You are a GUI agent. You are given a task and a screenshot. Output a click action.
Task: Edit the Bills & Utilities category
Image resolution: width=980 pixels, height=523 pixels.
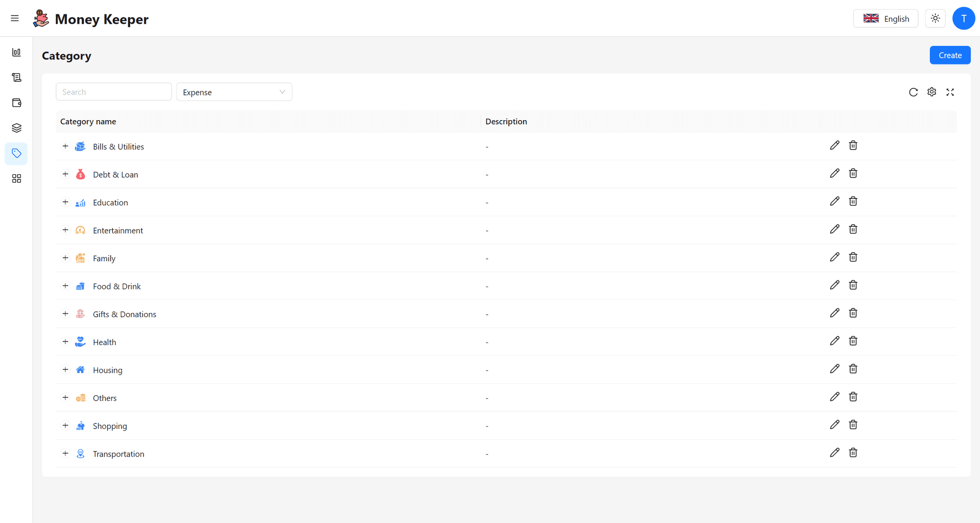[835, 145]
